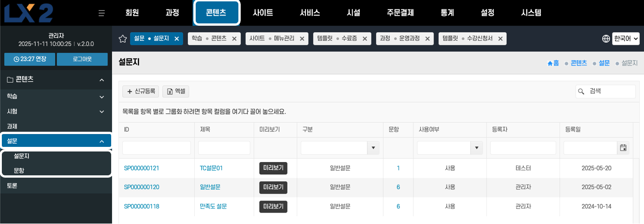Close the 학습 콘텐츠 tab
Viewport: 644px width, 224px height.
[234, 39]
